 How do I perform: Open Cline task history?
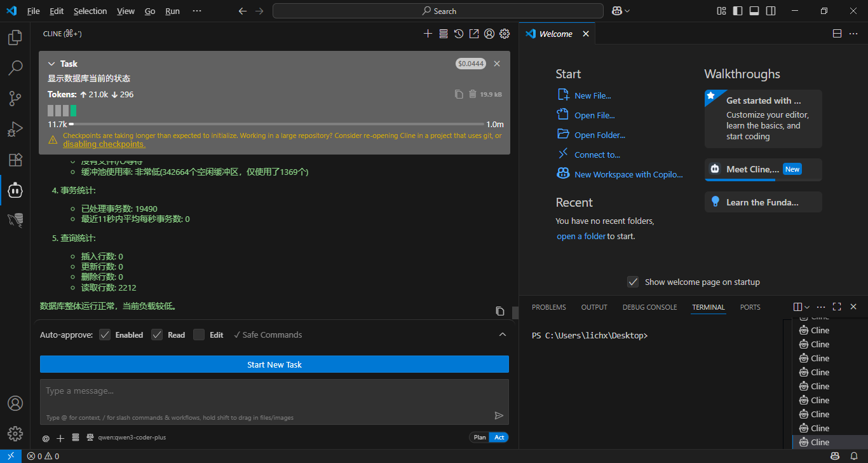point(459,34)
